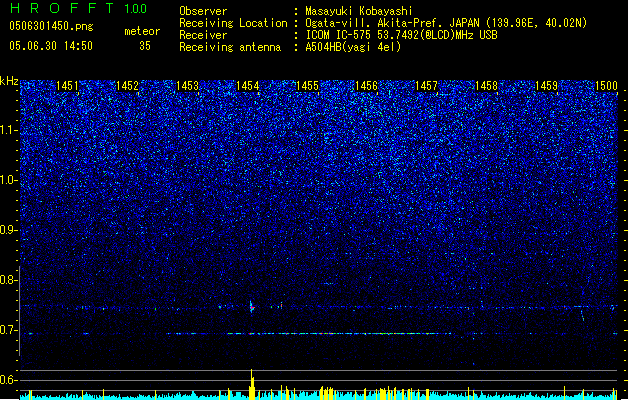Click the HROFFT title text
629x400 pixels.
click(62, 8)
